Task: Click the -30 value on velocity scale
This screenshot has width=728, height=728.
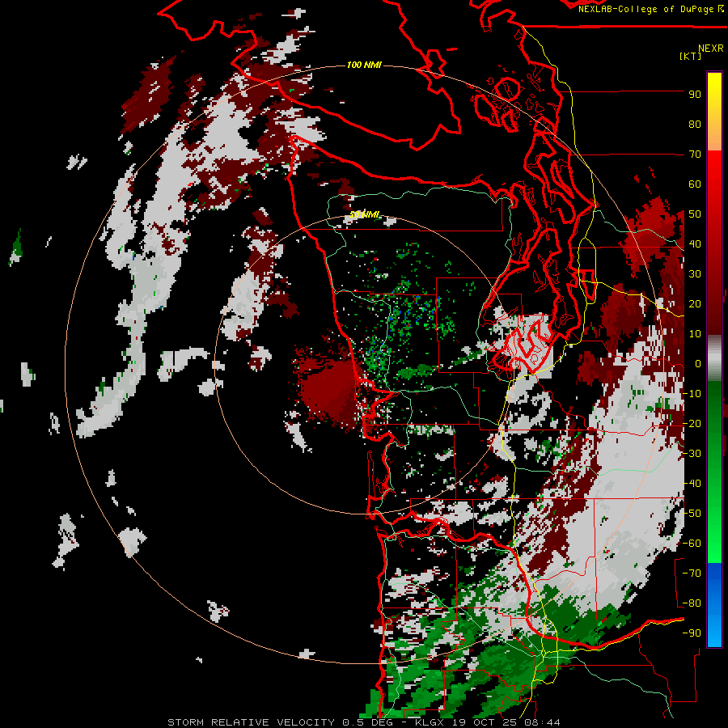Action: tap(692, 454)
